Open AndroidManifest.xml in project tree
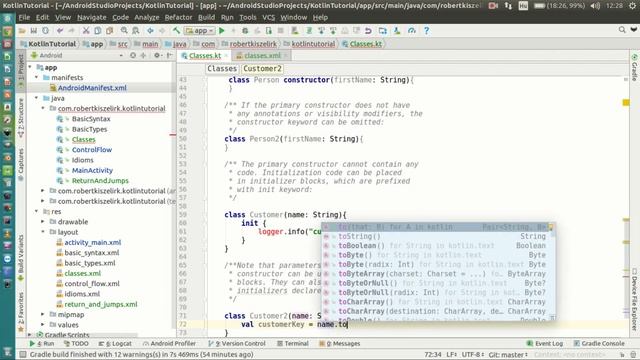Viewport: 640px width, 360px height. point(92,88)
